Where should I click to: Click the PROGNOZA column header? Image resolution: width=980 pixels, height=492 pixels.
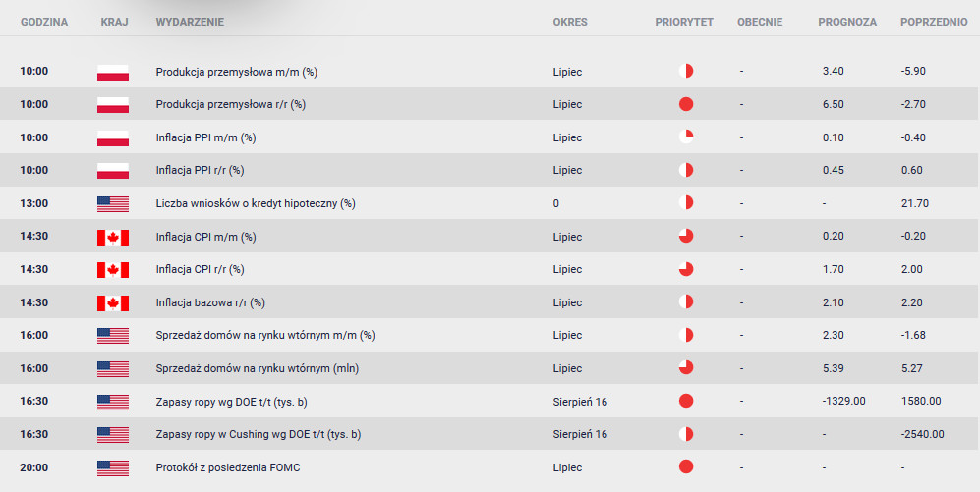(x=847, y=22)
